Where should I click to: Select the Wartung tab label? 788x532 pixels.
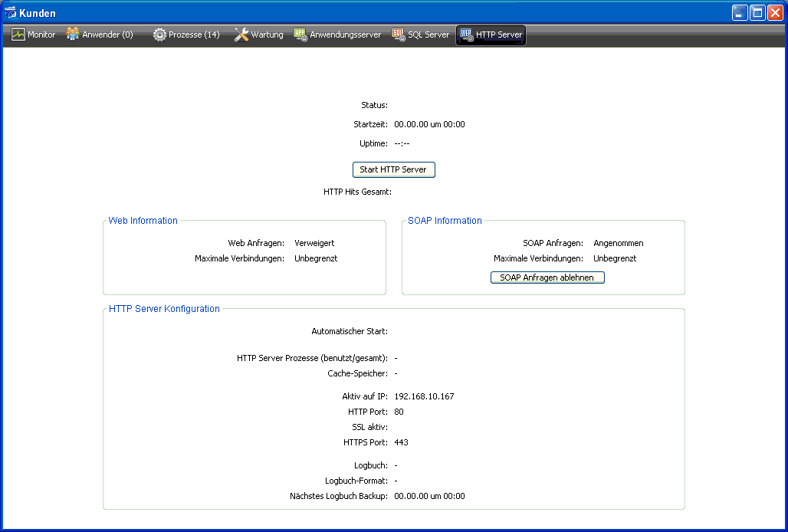pos(267,34)
